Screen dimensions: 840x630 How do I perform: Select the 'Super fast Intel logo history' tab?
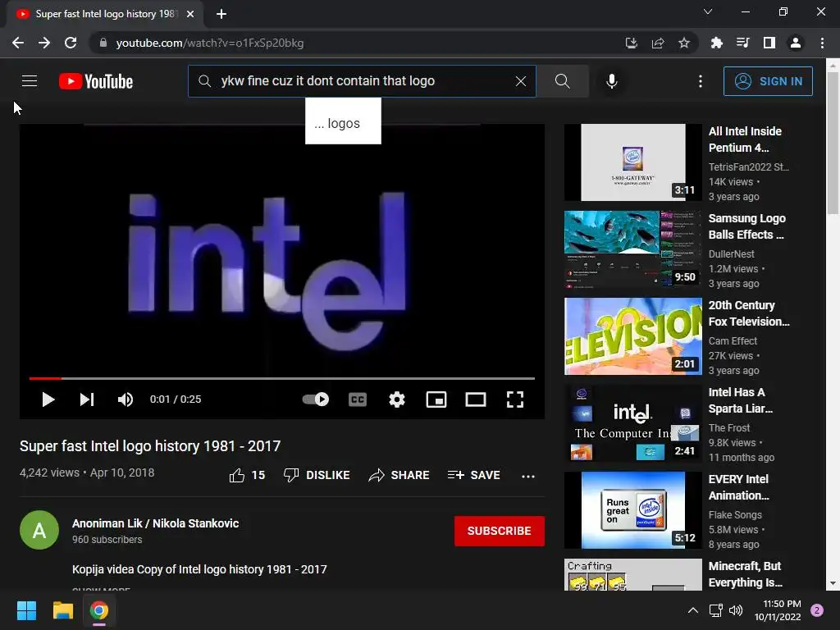[x=105, y=14]
